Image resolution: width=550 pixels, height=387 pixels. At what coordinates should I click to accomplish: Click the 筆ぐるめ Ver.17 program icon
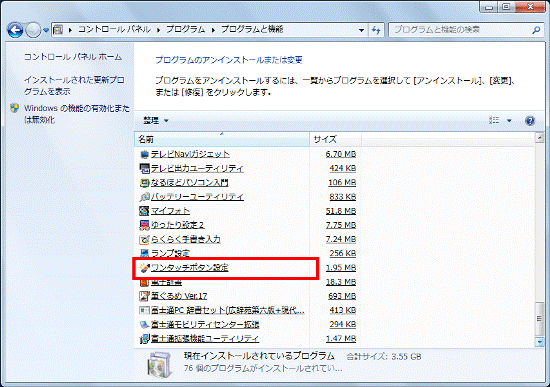(x=144, y=296)
